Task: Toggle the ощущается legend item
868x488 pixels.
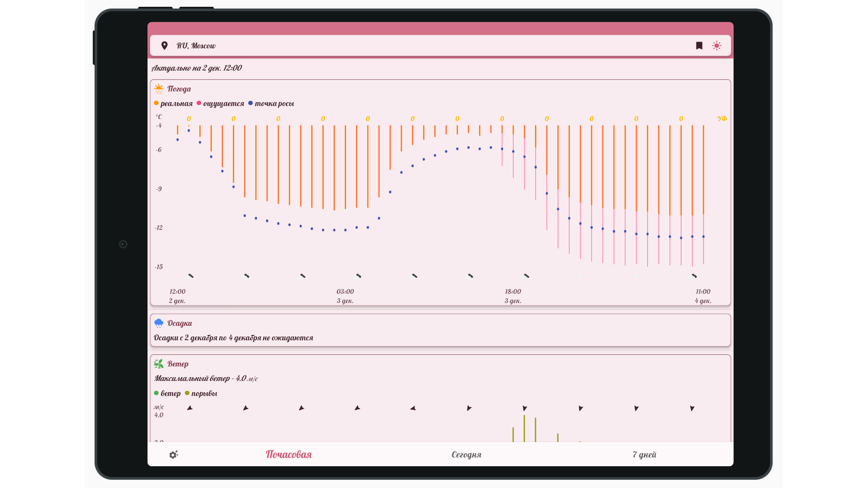Action: tap(221, 103)
